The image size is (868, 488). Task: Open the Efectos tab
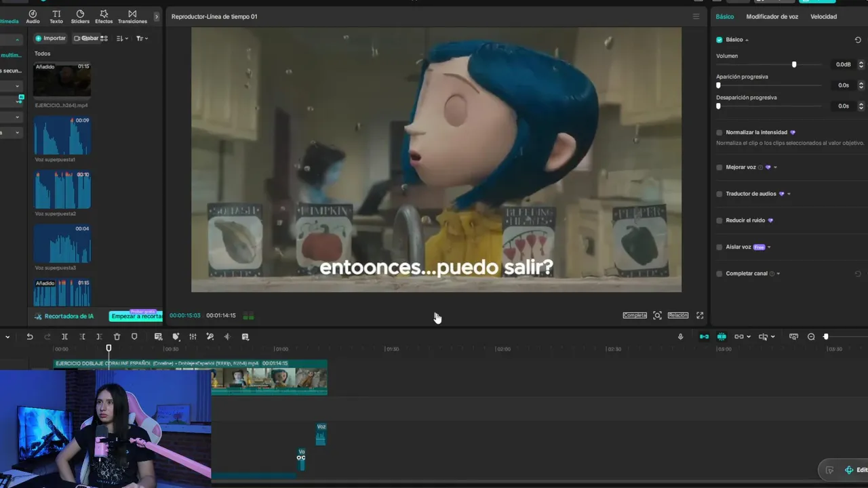pos(104,17)
